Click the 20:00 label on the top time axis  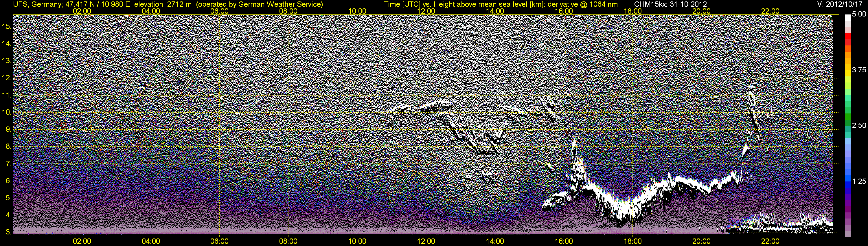coord(702,11)
